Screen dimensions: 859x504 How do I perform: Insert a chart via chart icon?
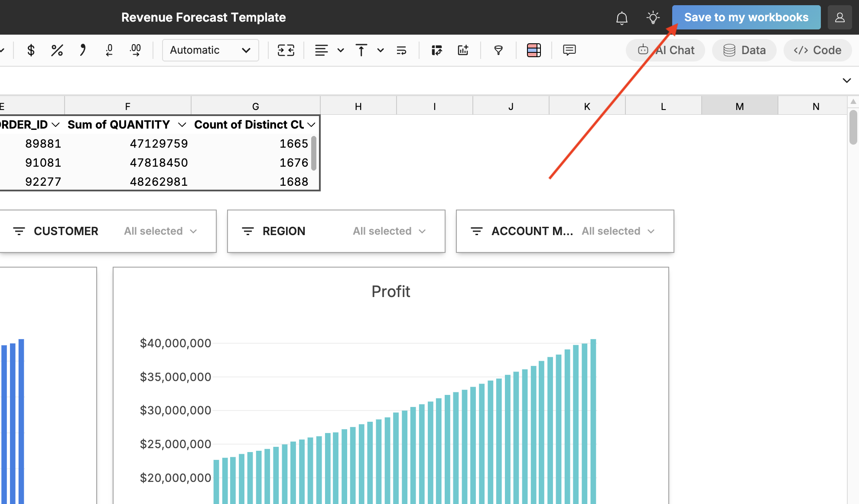click(x=463, y=50)
